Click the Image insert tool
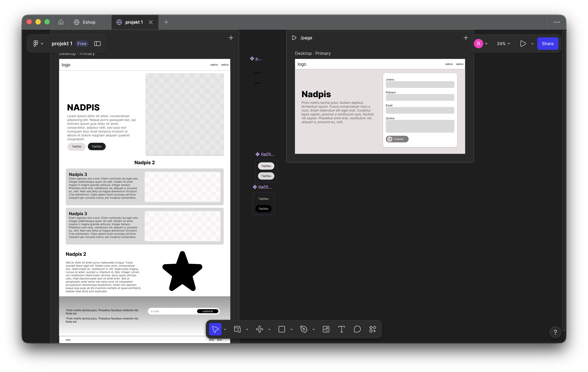This screenshot has width=588, height=372. [326, 329]
